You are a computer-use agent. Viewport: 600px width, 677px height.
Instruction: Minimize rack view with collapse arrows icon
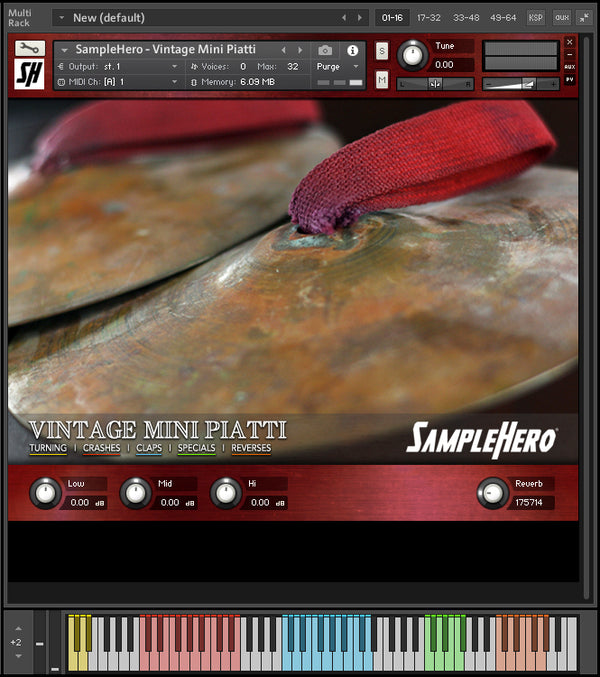(584, 18)
